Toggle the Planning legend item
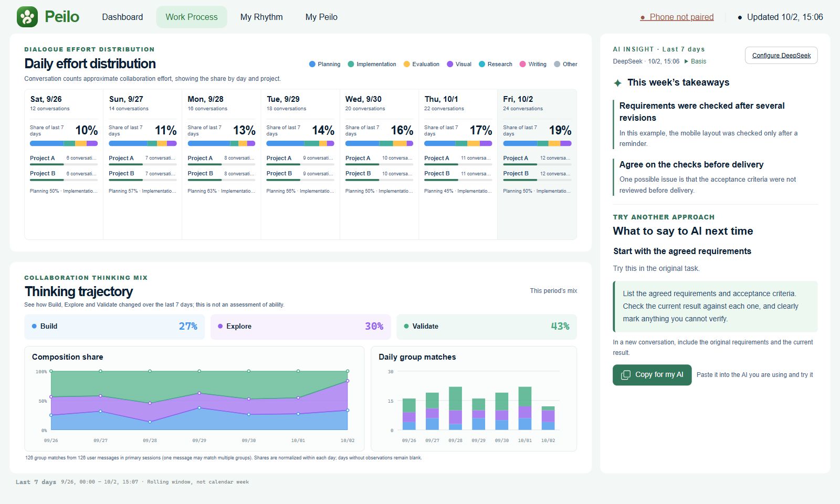The width and height of the screenshot is (840, 504). tap(324, 64)
